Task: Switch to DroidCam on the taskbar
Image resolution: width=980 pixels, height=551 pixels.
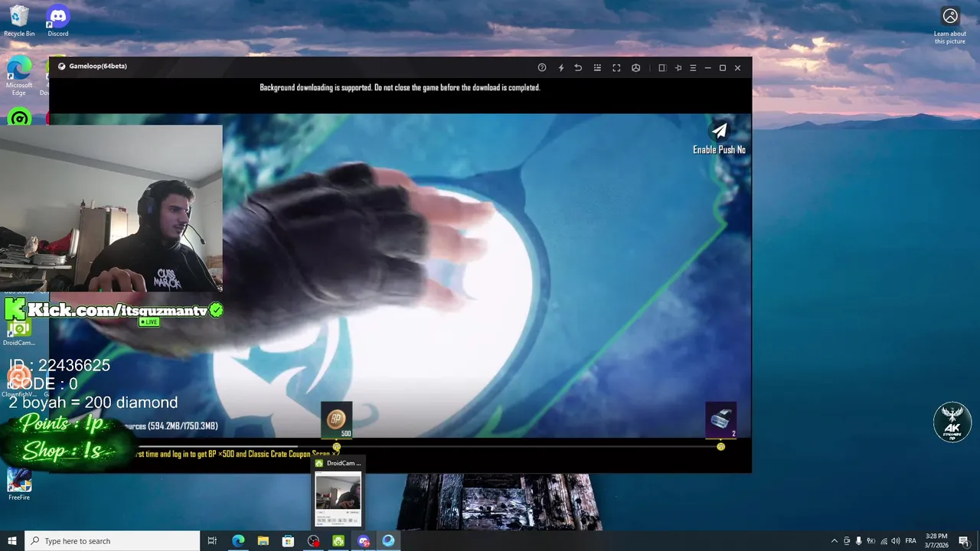Action: click(x=338, y=541)
